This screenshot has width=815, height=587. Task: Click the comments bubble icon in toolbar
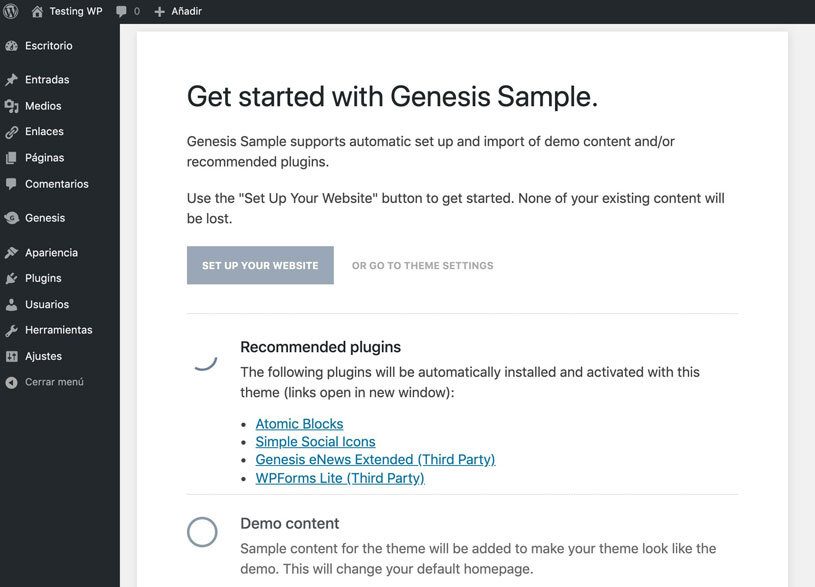coord(121,11)
